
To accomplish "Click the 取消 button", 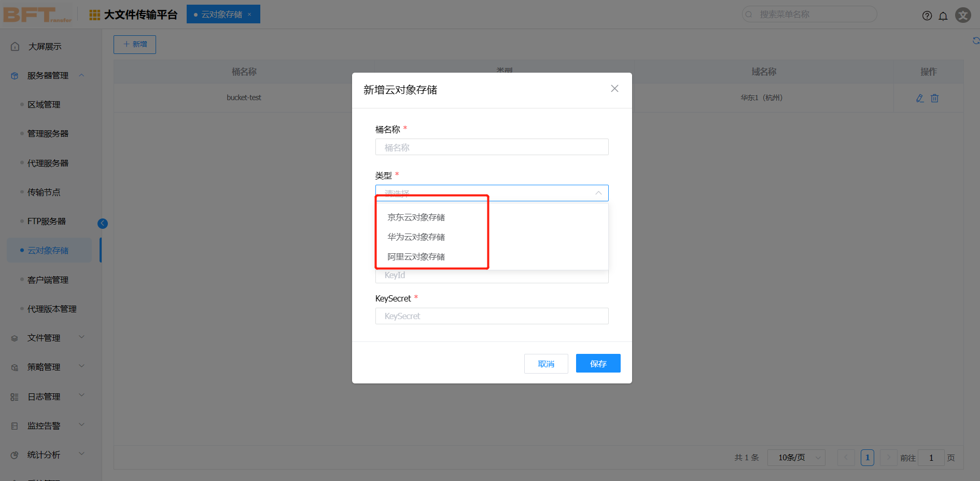I will pyautogui.click(x=546, y=364).
